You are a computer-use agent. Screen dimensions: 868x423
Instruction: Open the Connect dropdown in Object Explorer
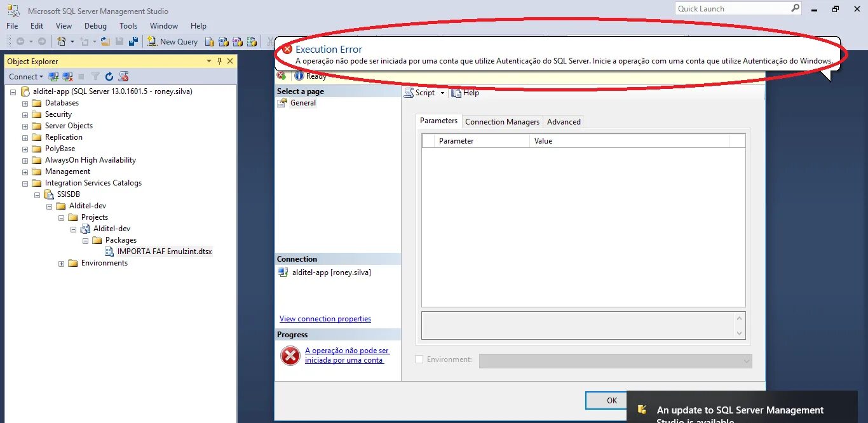pyautogui.click(x=26, y=76)
